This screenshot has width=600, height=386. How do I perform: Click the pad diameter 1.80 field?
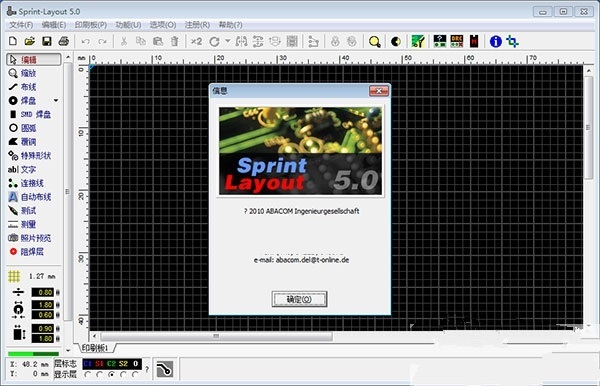click(x=43, y=305)
